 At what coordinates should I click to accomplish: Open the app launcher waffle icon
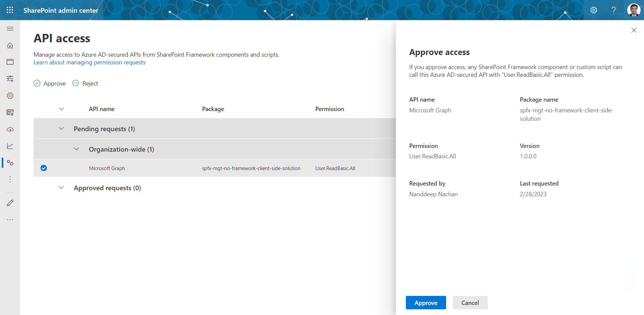[x=10, y=10]
